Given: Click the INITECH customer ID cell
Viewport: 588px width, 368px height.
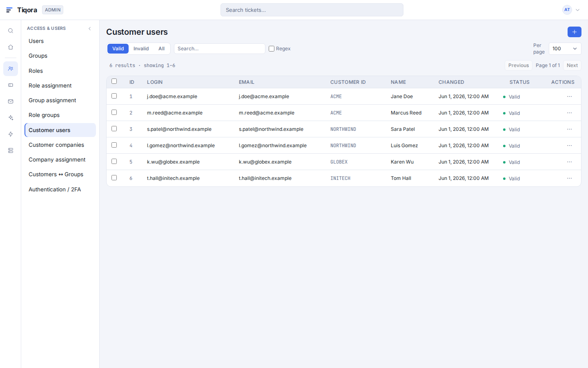Looking at the screenshot, I should tap(340, 178).
